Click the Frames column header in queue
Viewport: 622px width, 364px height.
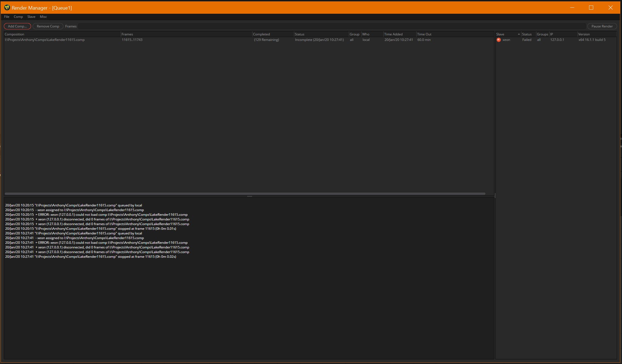click(x=186, y=34)
